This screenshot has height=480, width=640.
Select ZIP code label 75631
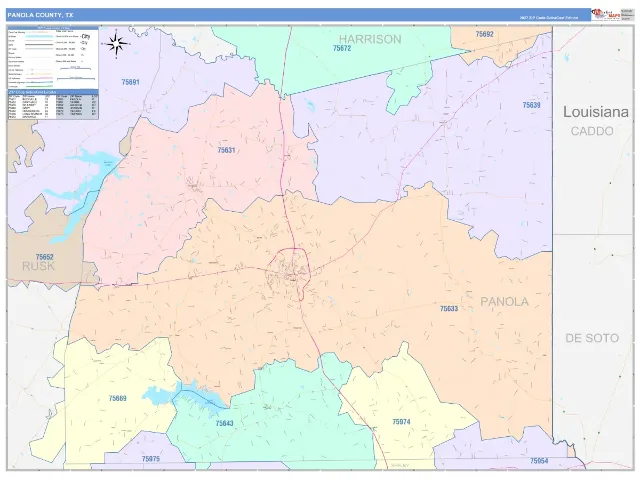click(x=226, y=150)
